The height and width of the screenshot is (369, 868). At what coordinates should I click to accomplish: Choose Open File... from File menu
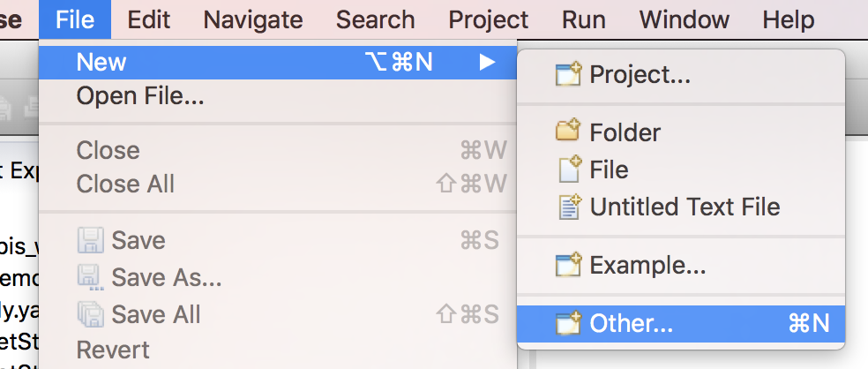[x=140, y=95]
